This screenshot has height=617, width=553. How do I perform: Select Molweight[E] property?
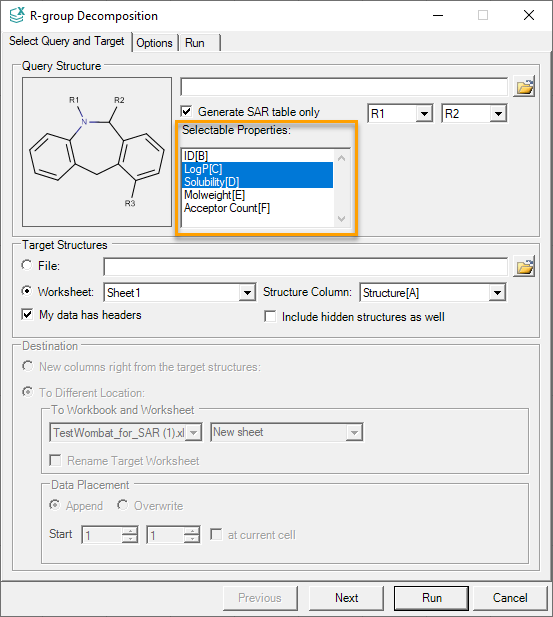(258, 195)
